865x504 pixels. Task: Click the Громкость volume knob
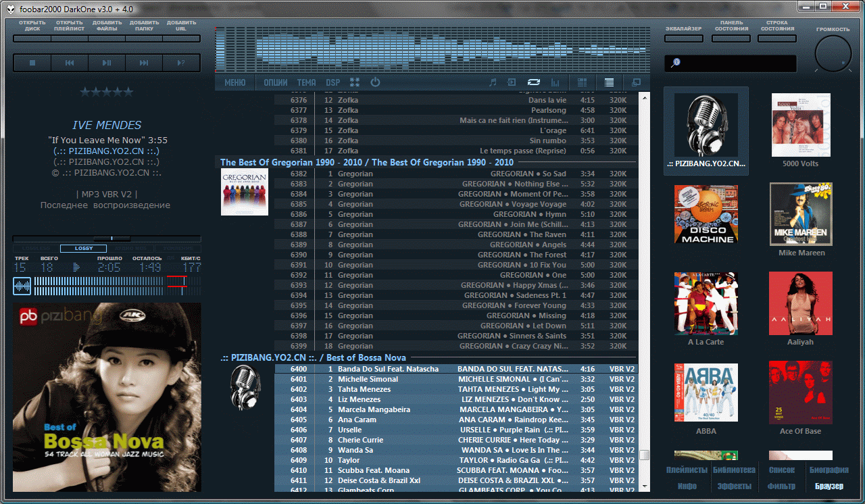coord(833,54)
